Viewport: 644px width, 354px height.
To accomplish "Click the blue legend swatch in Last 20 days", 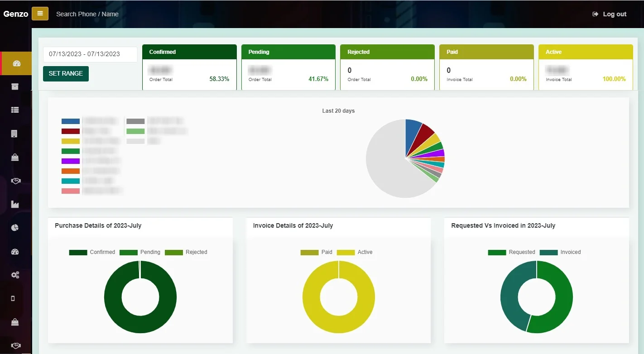I will tap(71, 121).
